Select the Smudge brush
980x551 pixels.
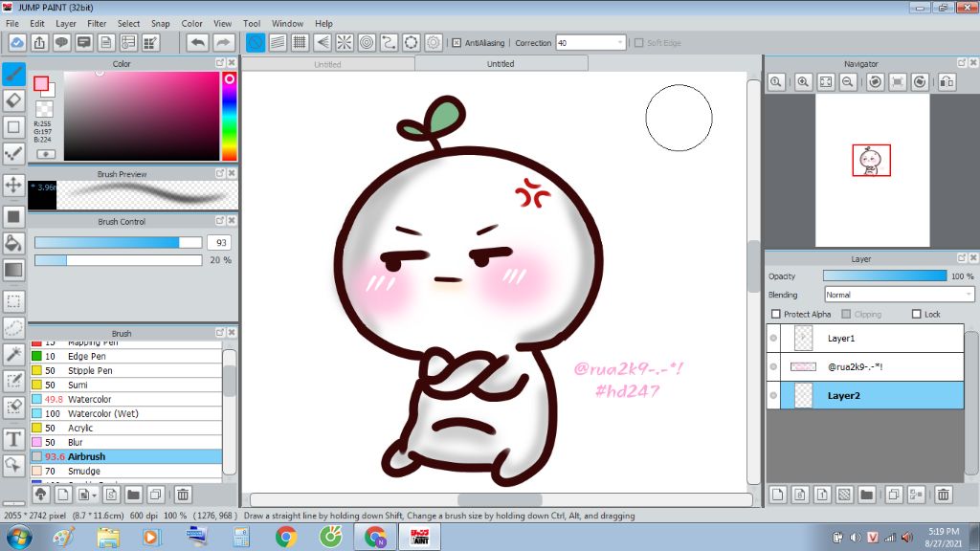[x=126, y=471]
